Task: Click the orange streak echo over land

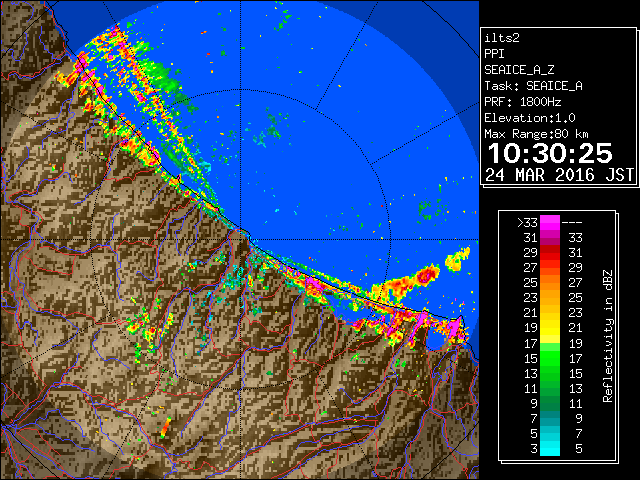Action: (x=165, y=427)
